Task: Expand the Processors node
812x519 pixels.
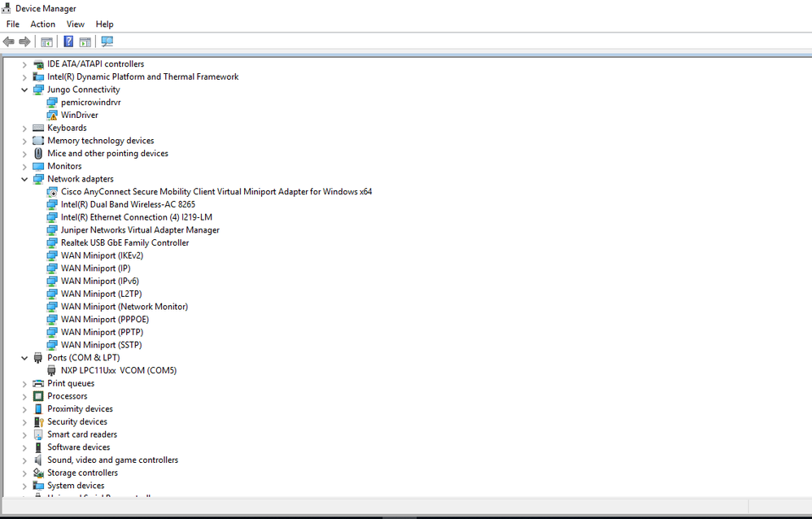Action: point(24,396)
